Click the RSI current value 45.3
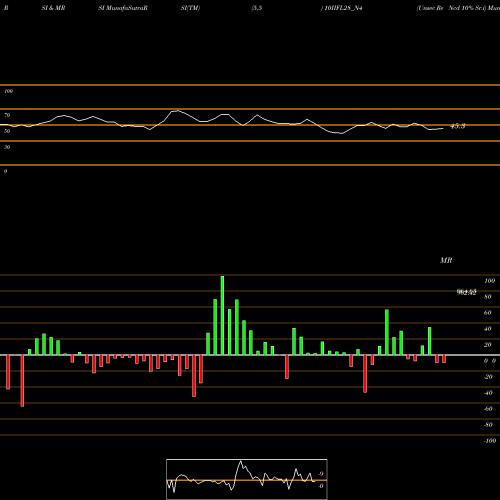The width and height of the screenshot is (500, 500). (458, 126)
